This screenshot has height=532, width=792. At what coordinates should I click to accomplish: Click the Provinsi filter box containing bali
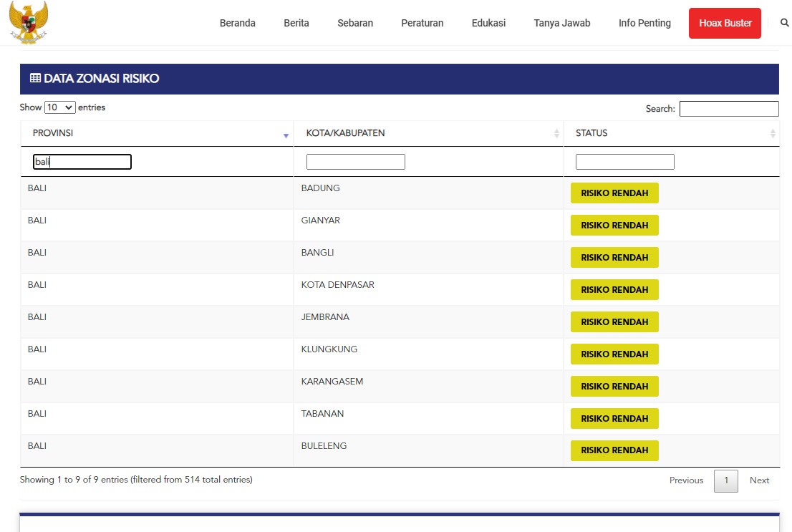pyautogui.click(x=82, y=162)
